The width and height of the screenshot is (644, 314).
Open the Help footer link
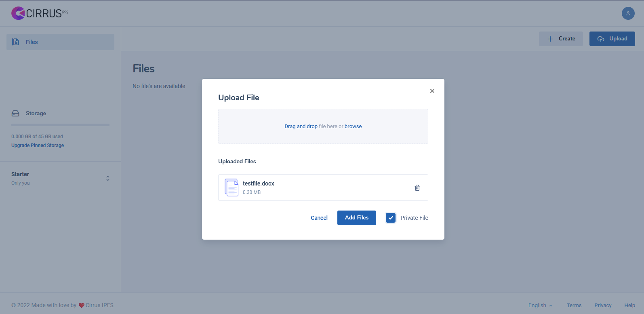pos(629,306)
